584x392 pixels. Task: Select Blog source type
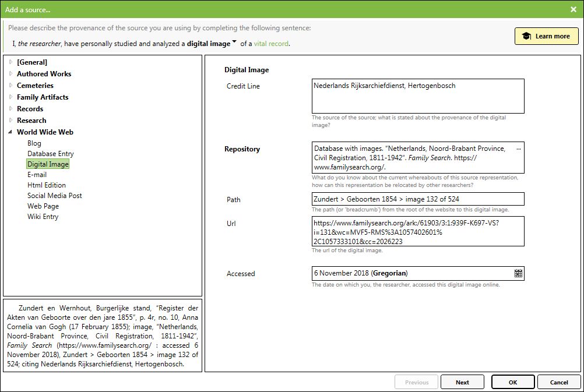click(x=34, y=143)
